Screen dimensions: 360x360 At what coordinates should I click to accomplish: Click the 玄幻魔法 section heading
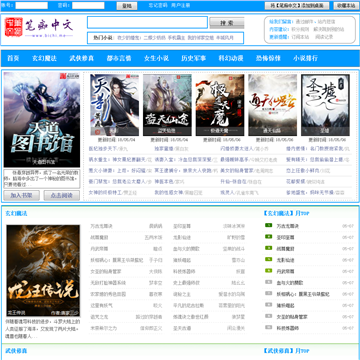(16, 214)
